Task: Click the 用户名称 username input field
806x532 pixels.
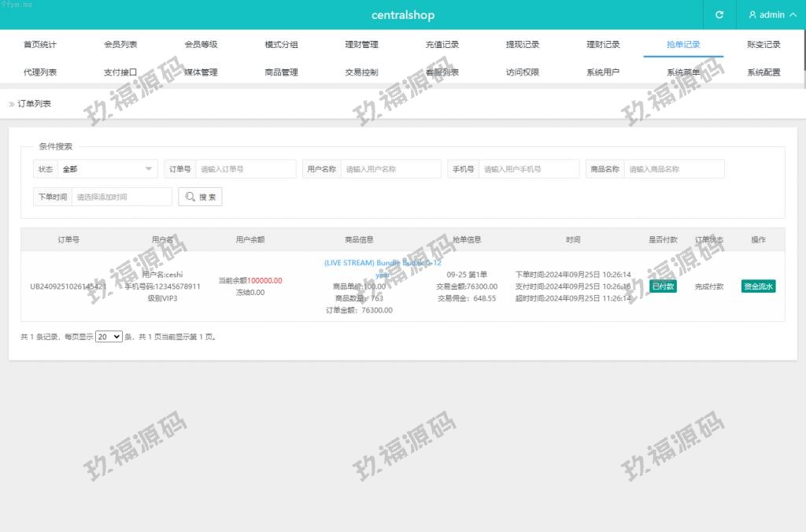Action: [390, 169]
